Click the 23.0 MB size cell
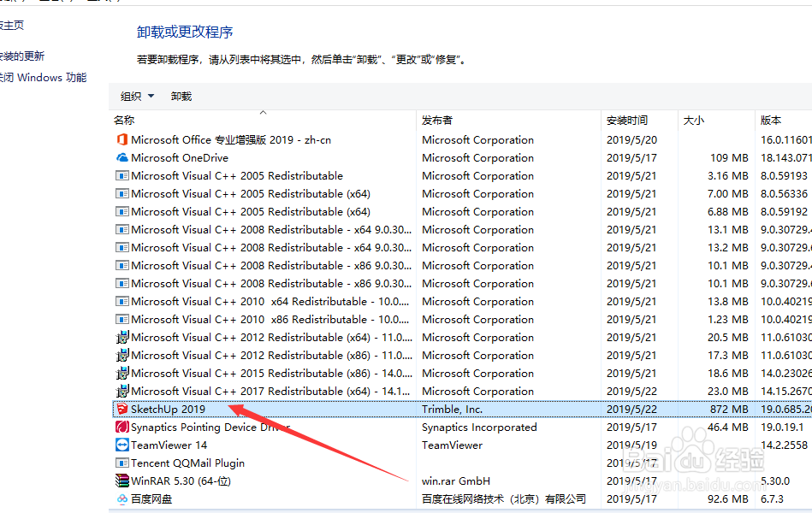Image resolution: width=812 pixels, height=513 pixels. coord(727,392)
